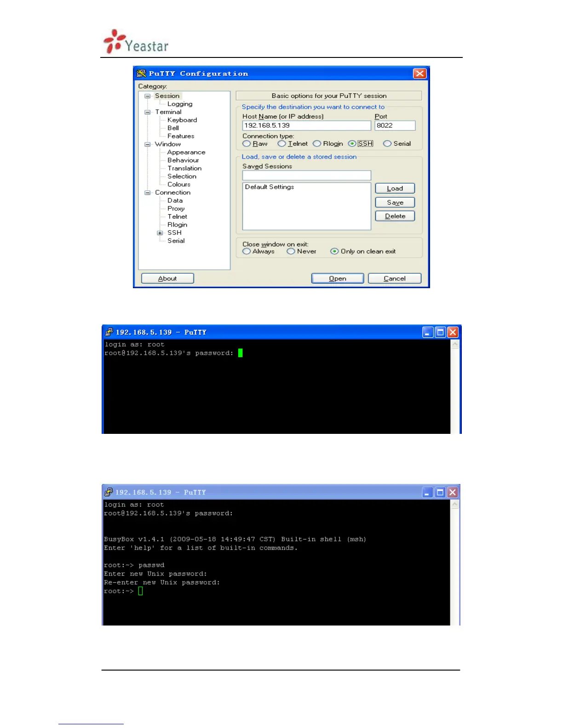This screenshot has width=563, height=728.
Task: Minimize the first 192.168.5.139 PuTTY terminal window
Action: pos(428,332)
